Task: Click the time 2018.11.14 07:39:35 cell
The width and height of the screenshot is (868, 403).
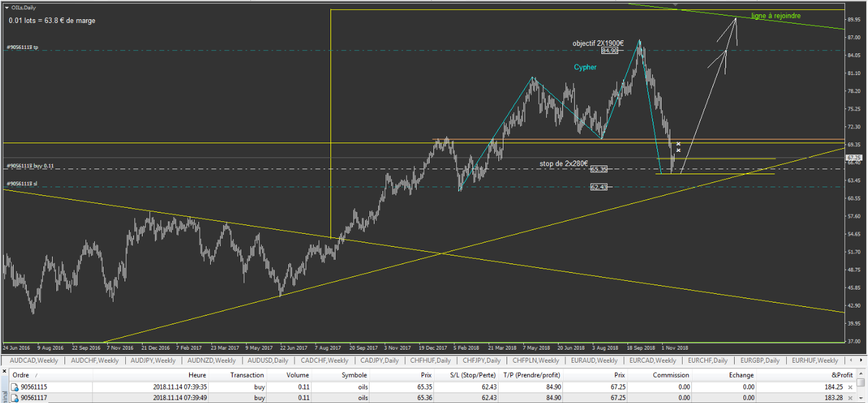Action: tap(180, 387)
